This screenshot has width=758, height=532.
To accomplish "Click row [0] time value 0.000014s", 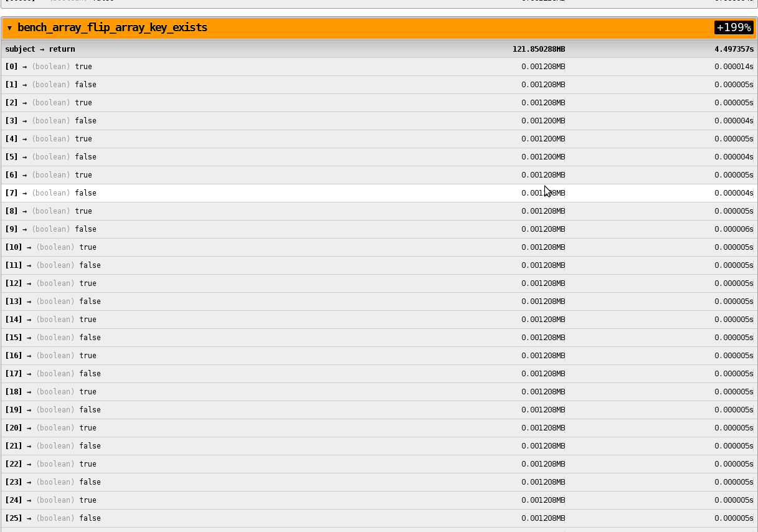I will point(734,67).
